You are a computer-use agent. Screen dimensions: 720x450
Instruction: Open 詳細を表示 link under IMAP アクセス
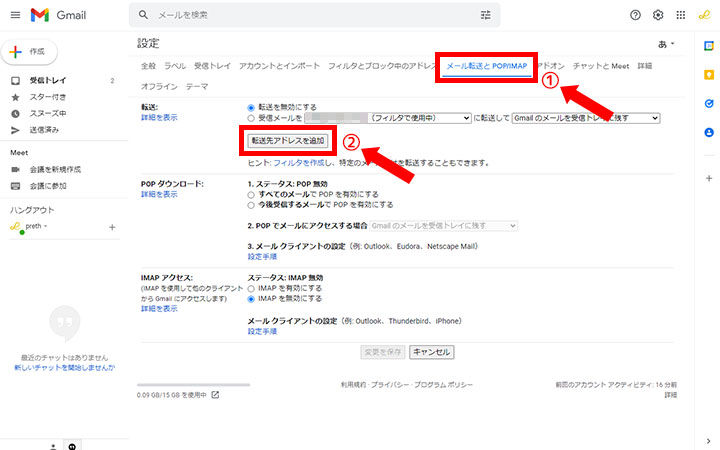click(x=159, y=309)
